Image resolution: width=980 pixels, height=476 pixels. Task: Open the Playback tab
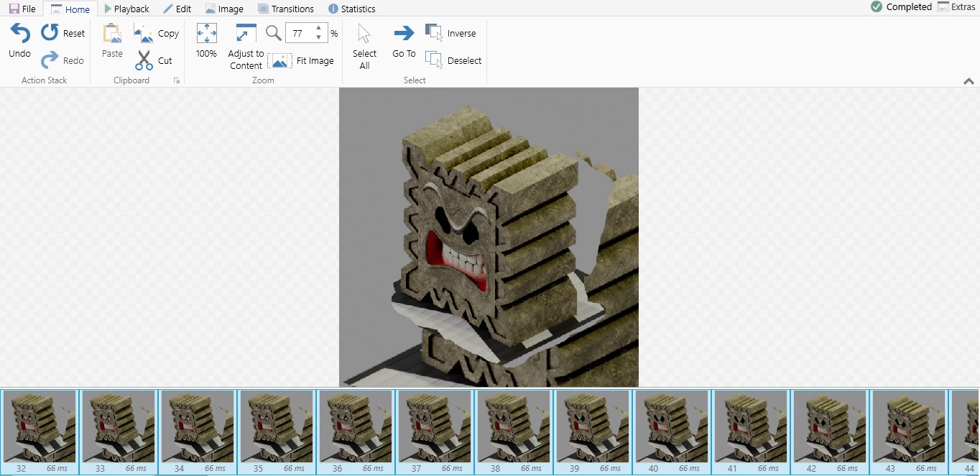126,9
